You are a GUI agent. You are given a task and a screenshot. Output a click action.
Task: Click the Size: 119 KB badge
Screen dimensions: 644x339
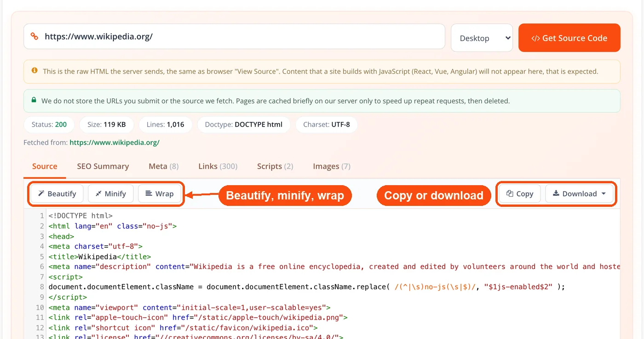[x=106, y=124]
